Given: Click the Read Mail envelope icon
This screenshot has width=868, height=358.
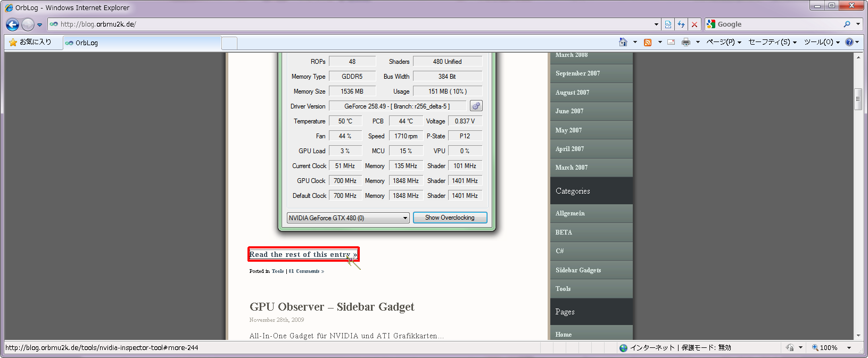Looking at the screenshot, I should click(671, 42).
